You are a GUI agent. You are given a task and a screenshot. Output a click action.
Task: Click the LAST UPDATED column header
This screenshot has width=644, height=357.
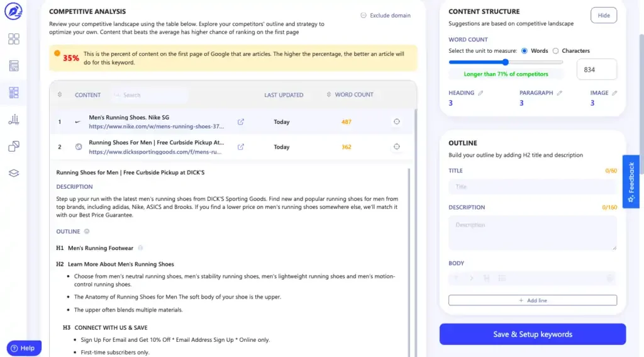pos(284,95)
